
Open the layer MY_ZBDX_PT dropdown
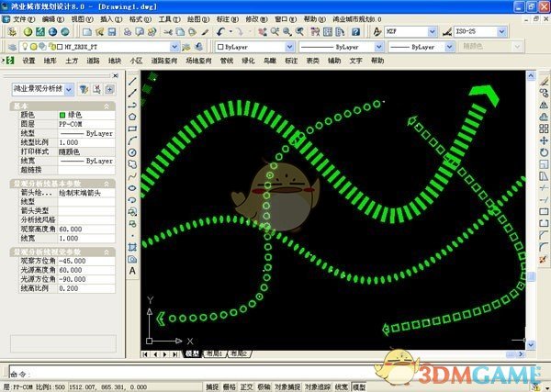point(174,47)
